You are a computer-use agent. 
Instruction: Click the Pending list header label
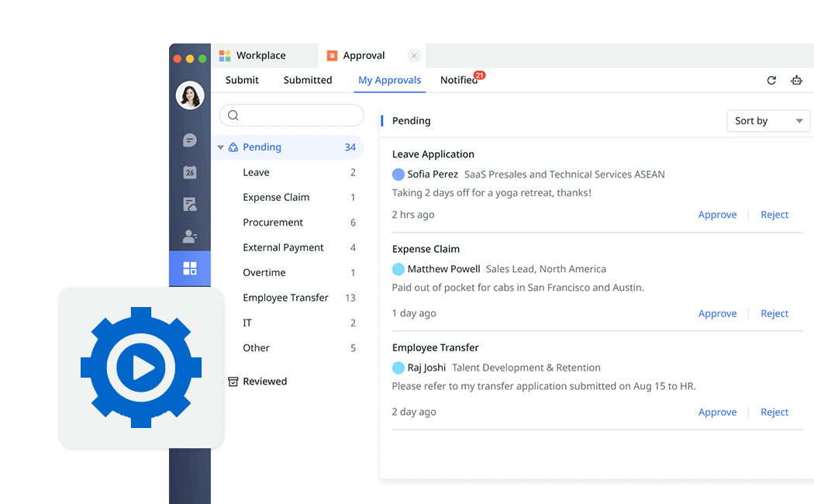(411, 121)
